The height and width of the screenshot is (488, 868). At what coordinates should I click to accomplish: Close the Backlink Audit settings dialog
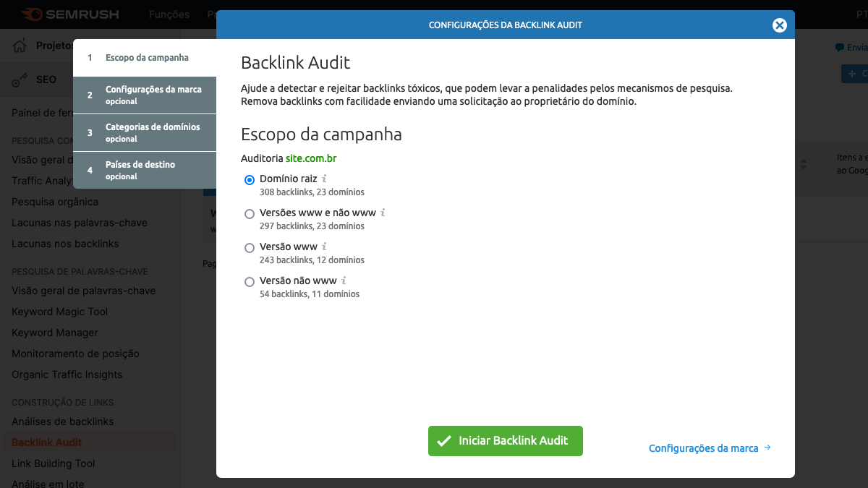(x=779, y=25)
